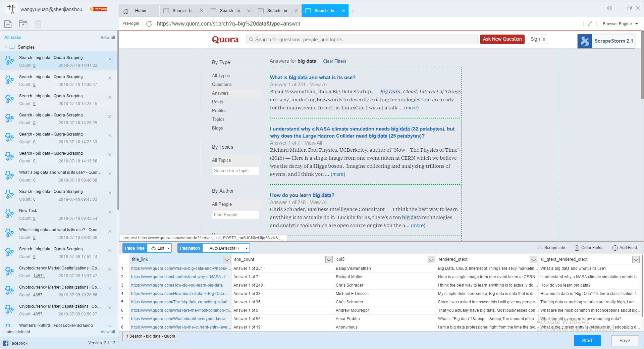
Task: Click View all next to All tasks
Action: pyautogui.click(x=108, y=38)
